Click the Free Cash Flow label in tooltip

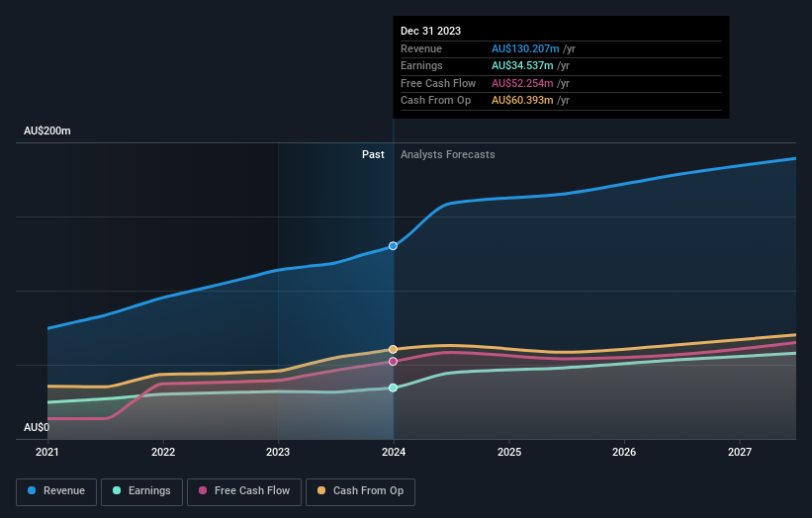[x=438, y=83]
